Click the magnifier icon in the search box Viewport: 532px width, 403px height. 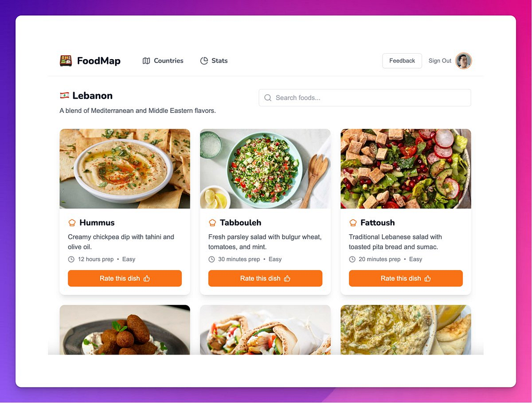click(268, 98)
